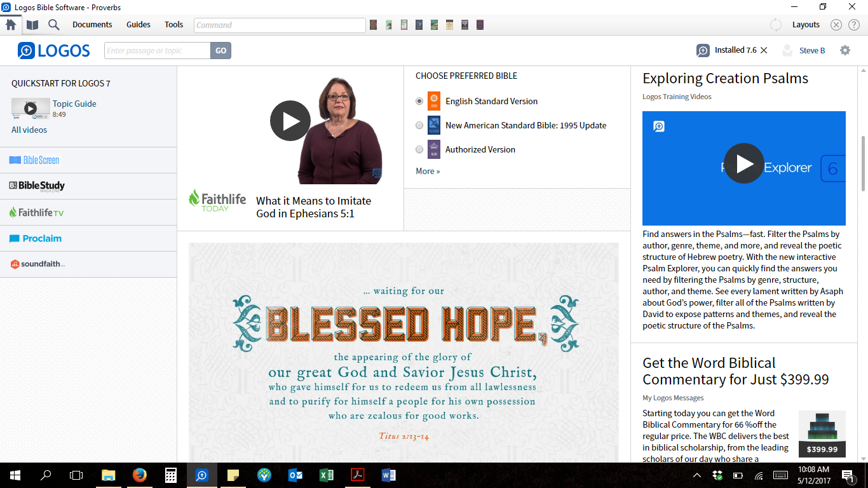Select English Standard Version as preferred Bible
Viewport: 868px width, 488px height.
[x=419, y=100]
